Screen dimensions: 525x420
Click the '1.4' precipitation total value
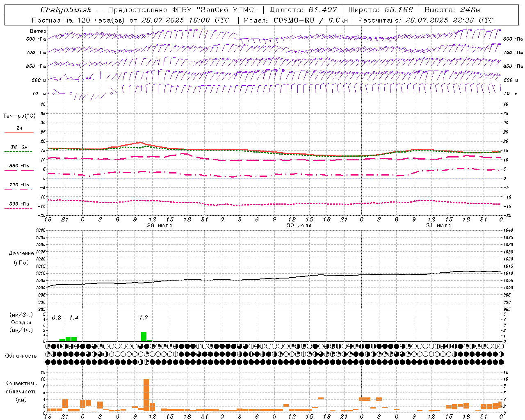coord(74,317)
